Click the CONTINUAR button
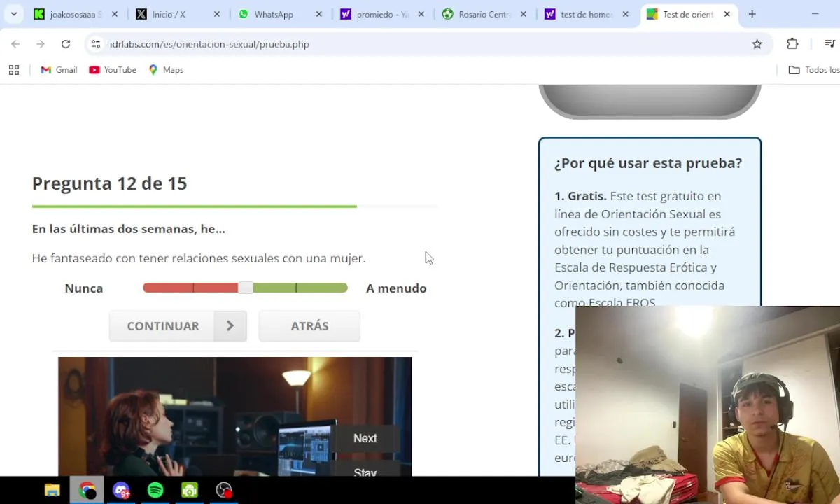 pyautogui.click(x=178, y=326)
